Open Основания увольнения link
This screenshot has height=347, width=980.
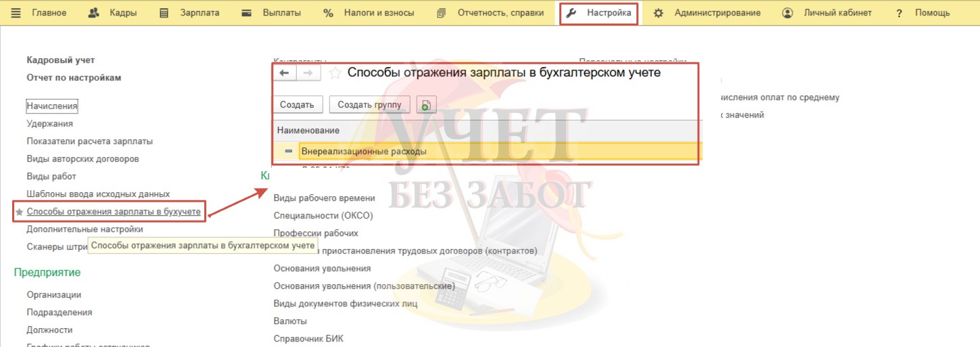tap(322, 268)
